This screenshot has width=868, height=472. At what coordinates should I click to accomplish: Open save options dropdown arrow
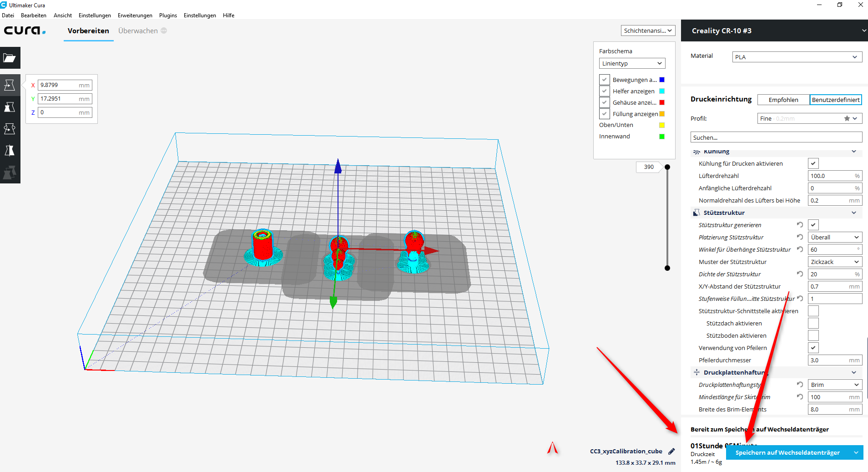coord(856,452)
